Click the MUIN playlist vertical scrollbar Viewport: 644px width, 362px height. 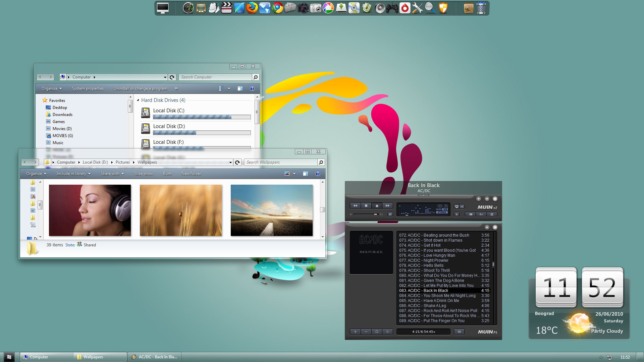pos(493,278)
